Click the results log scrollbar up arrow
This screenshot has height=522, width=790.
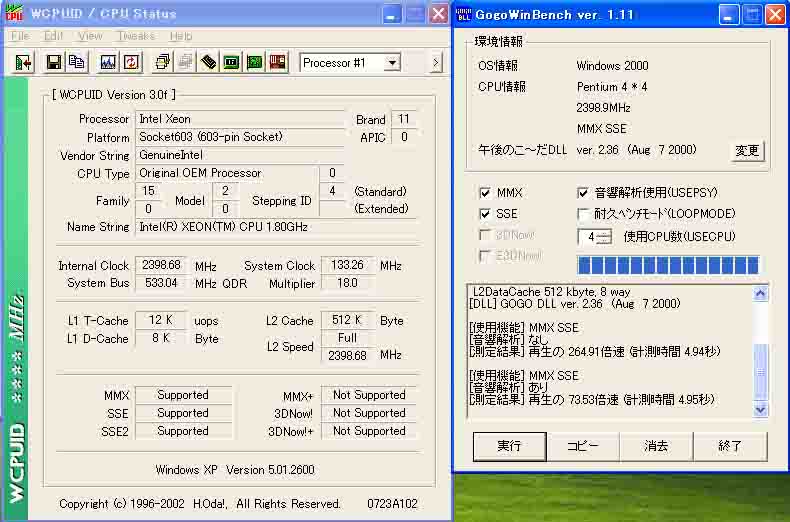[760, 293]
